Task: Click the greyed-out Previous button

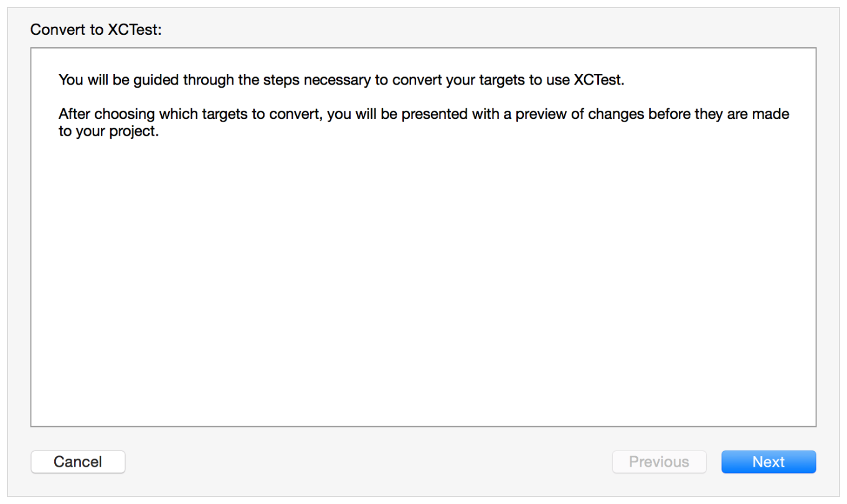Action: coord(659,462)
